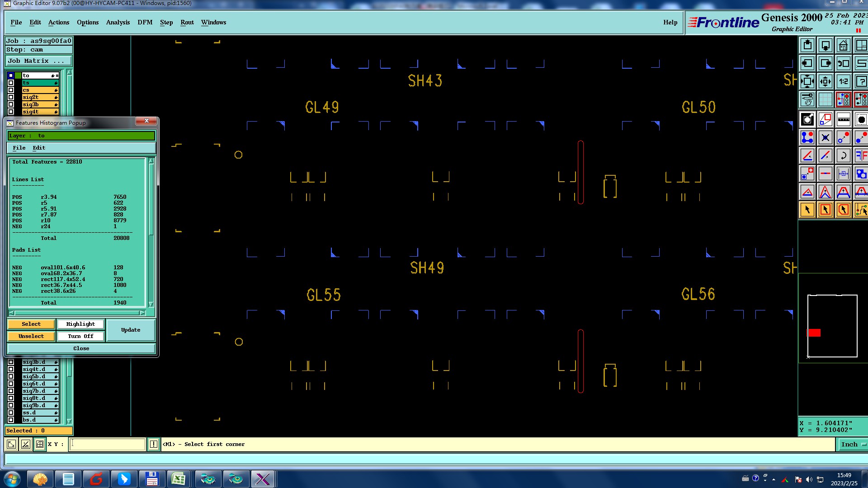
Task: Click the question mark help icon
Action: [861, 82]
